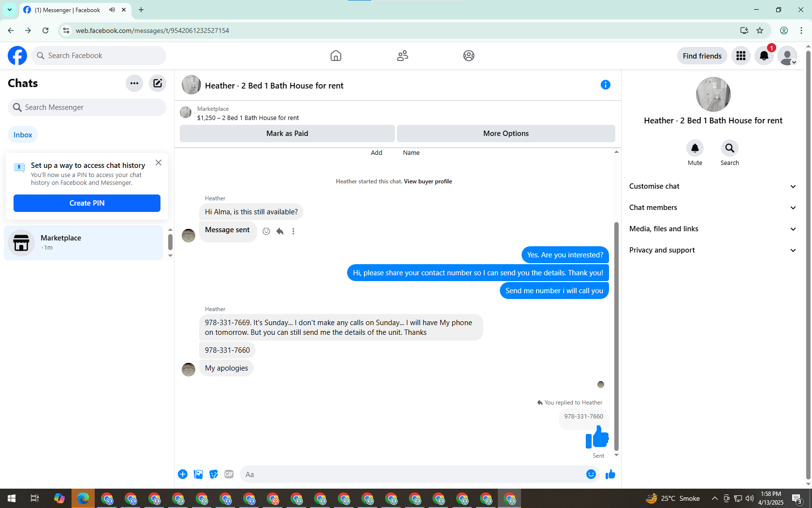This screenshot has width=812, height=508.
Task: Click the listing title '$1,250 – 2 Bed 1 Bath House for rent'
Action: click(x=248, y=118)
